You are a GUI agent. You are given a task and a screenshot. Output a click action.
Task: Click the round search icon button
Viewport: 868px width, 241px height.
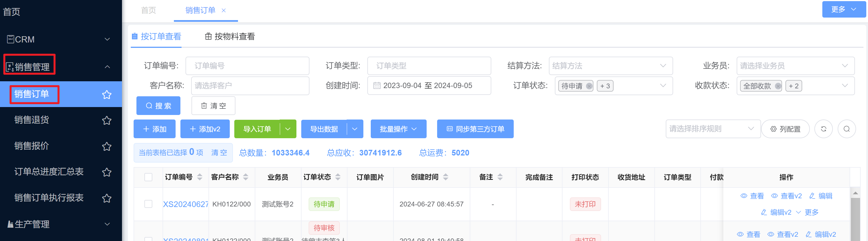pyautogui.click(x=846, y=129)
